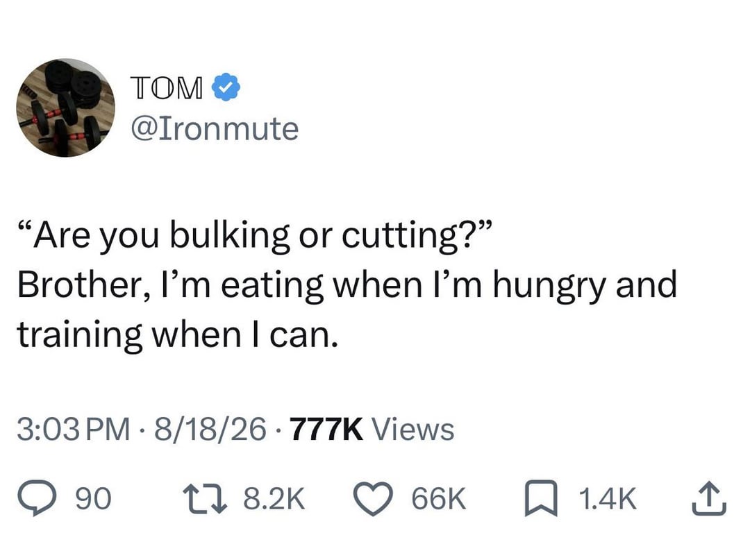
Task: Click the display name TOM
Action: (167, 87)
